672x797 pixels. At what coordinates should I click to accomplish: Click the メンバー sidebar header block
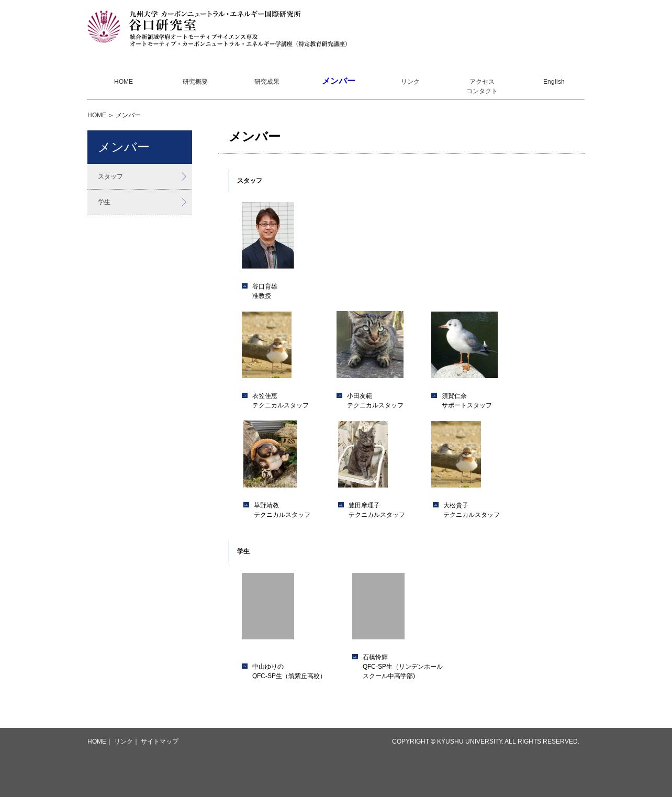[140, 147]
